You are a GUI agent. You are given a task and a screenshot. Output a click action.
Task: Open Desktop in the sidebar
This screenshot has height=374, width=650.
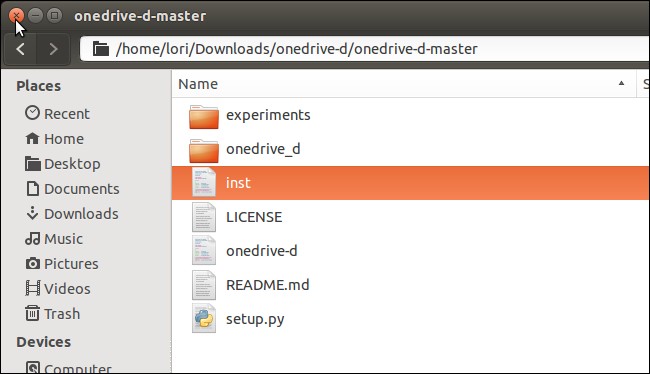(x=63, y=164)
